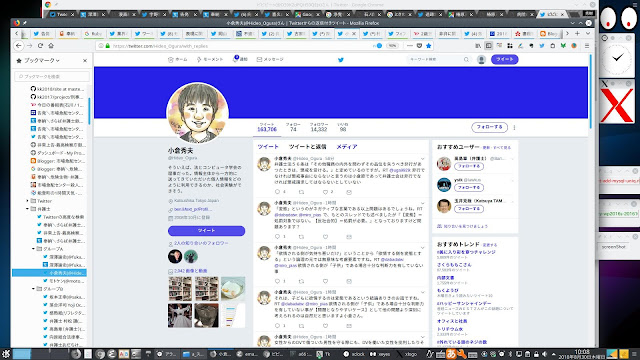The image size is (640, 360).
Task: Click the Firefox reload button
Action: [x=40, y=46]
